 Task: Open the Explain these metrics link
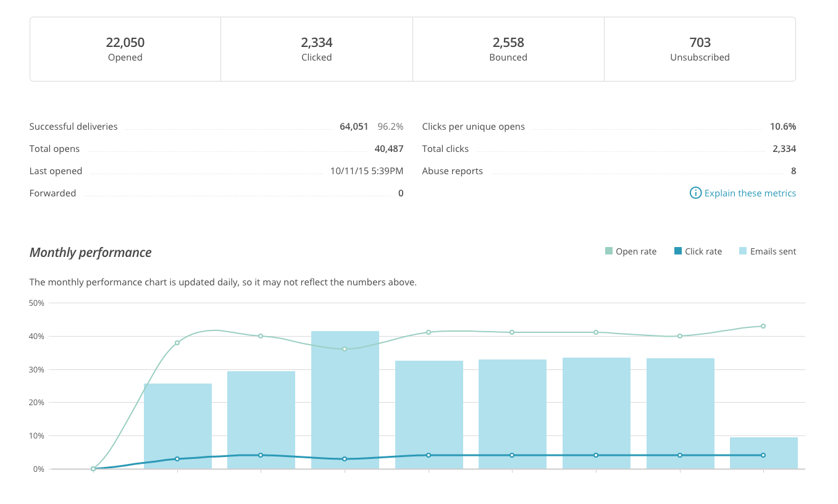[x=750, y=193]
